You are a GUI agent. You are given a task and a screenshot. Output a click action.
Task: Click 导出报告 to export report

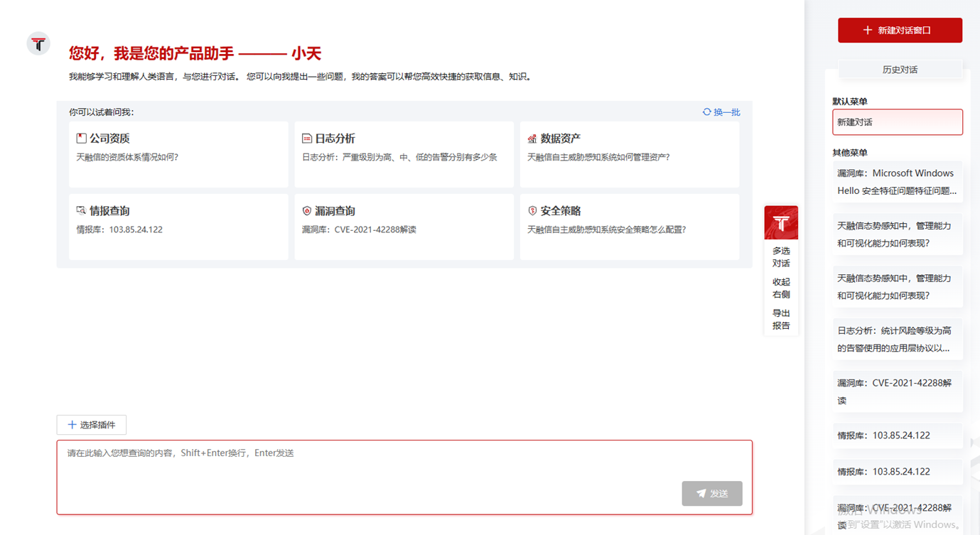pos(781,320)
